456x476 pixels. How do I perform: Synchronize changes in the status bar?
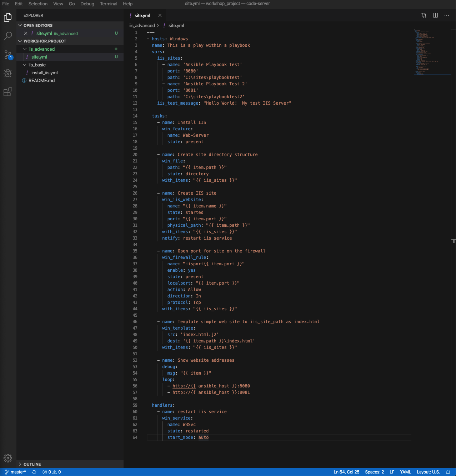point(34,472)
